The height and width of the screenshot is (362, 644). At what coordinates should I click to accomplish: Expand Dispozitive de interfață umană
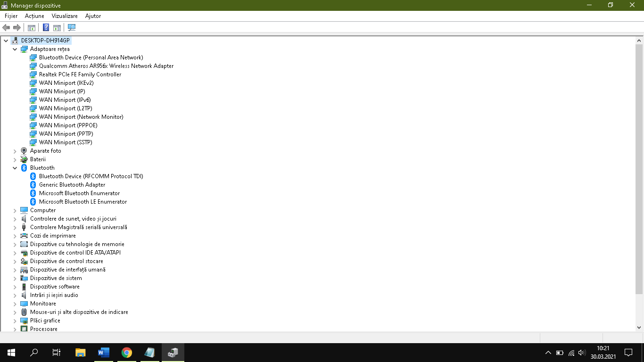pos(15,270)
